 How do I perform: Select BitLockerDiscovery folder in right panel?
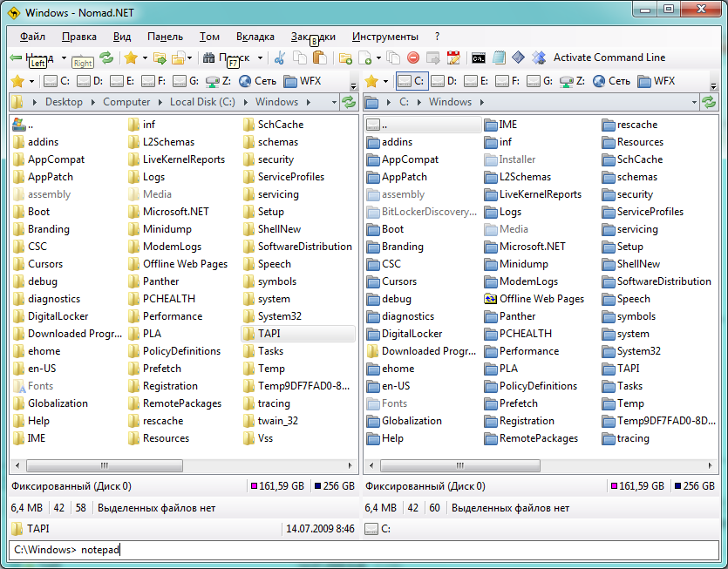point(422,212)
